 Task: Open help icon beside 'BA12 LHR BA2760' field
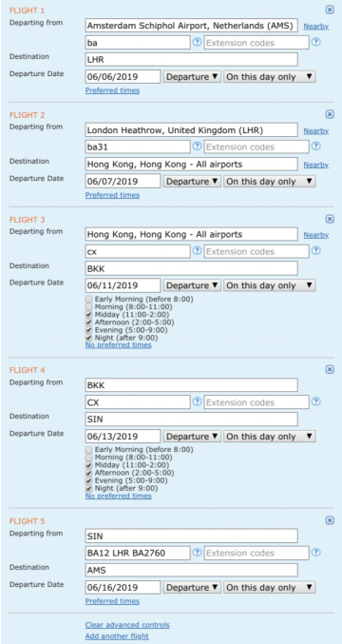point(198,553)
